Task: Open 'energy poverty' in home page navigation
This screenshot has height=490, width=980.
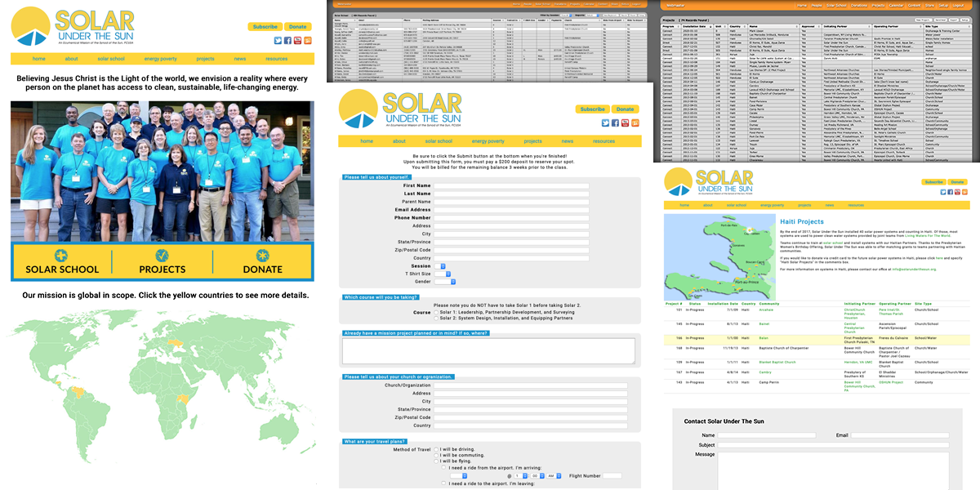Action: click(x=159, y=59)
